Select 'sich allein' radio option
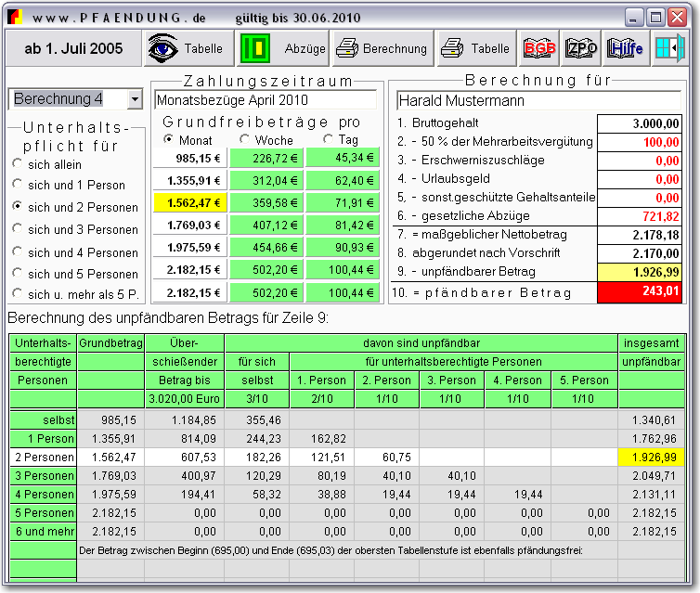This screenshot has height=593, width=700. pyautogui.click(x=17, y=163)
